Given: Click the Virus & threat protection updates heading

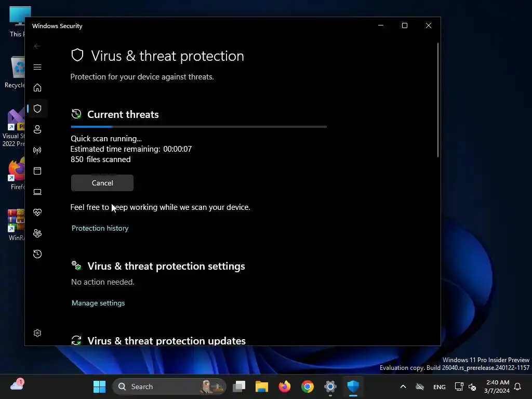Looking at the screenshot, I should (x=167, y=341).
